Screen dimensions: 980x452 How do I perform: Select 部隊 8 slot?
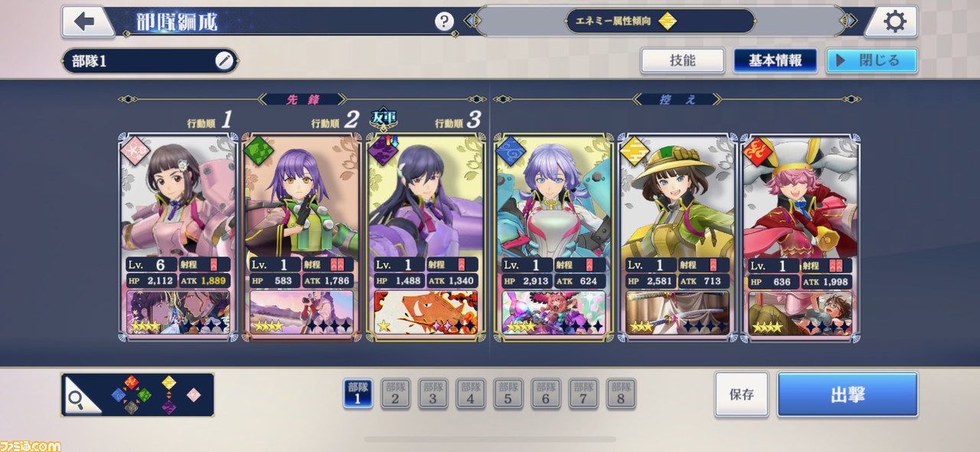coord(621,393)
